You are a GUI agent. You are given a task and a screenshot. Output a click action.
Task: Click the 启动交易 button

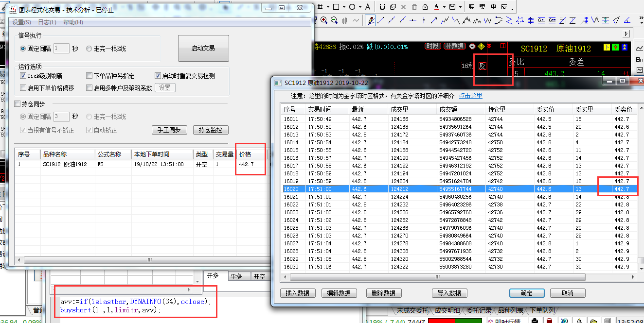point(203,48)
